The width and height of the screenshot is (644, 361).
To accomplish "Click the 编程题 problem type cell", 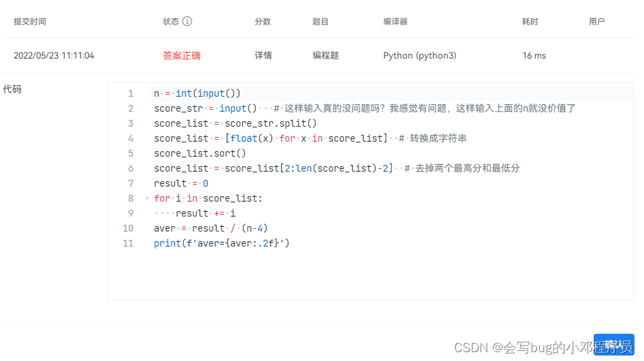I will pyautogui.click(x=325, y=55).
